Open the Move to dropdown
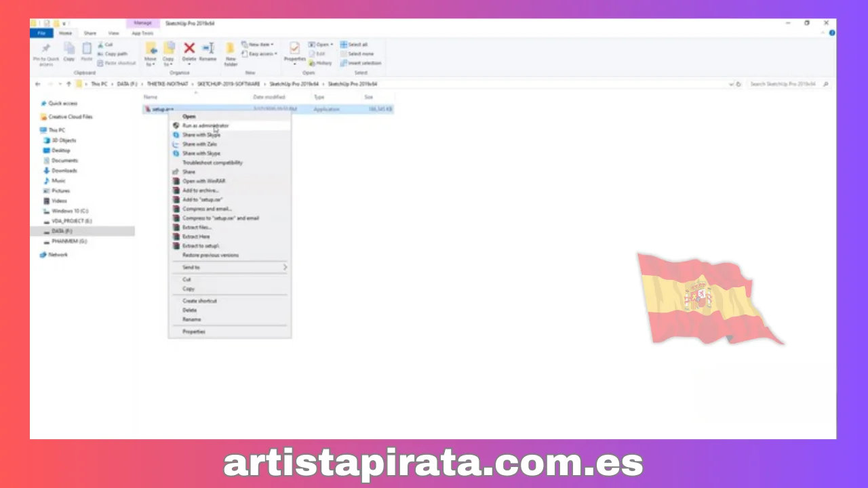The width and height of the screenshot is (868, 488). (x=151, y=54)
